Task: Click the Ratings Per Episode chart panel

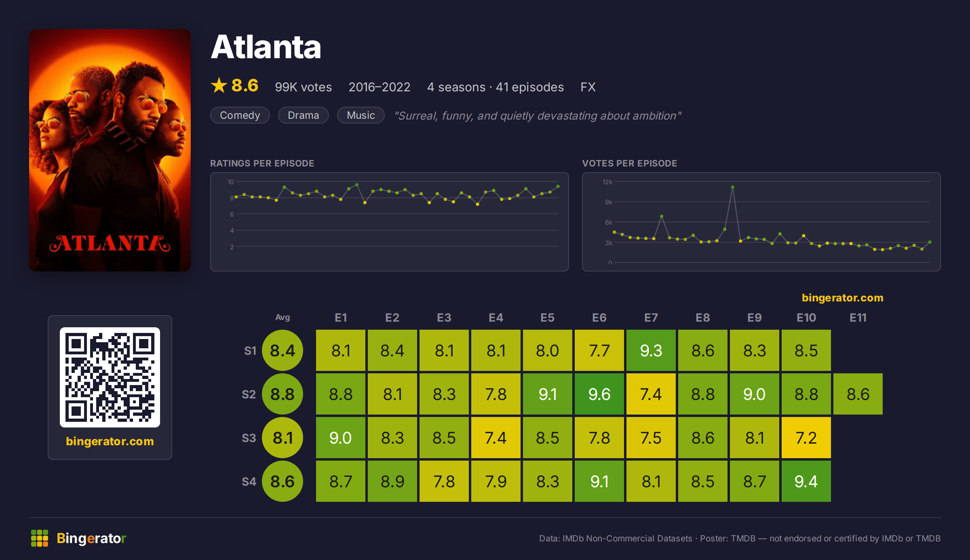Action: pos(390,222)
